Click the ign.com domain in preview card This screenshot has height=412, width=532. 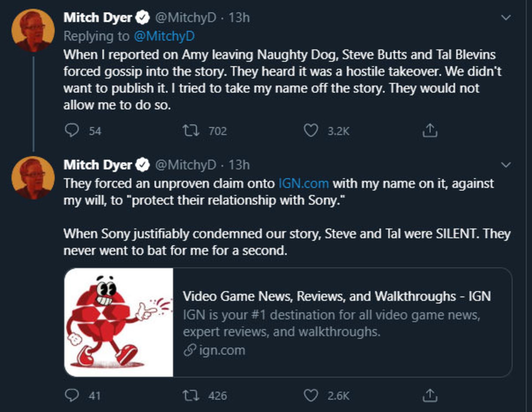[222, 350]
